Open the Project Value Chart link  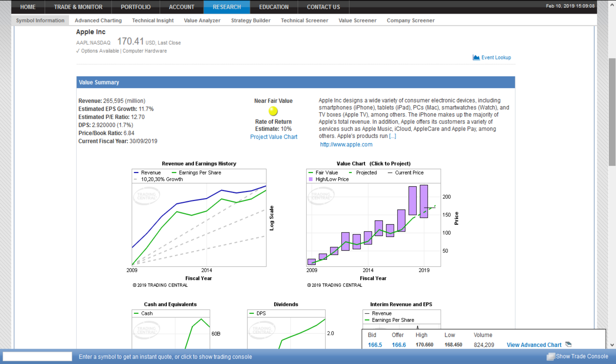(273, 137)
